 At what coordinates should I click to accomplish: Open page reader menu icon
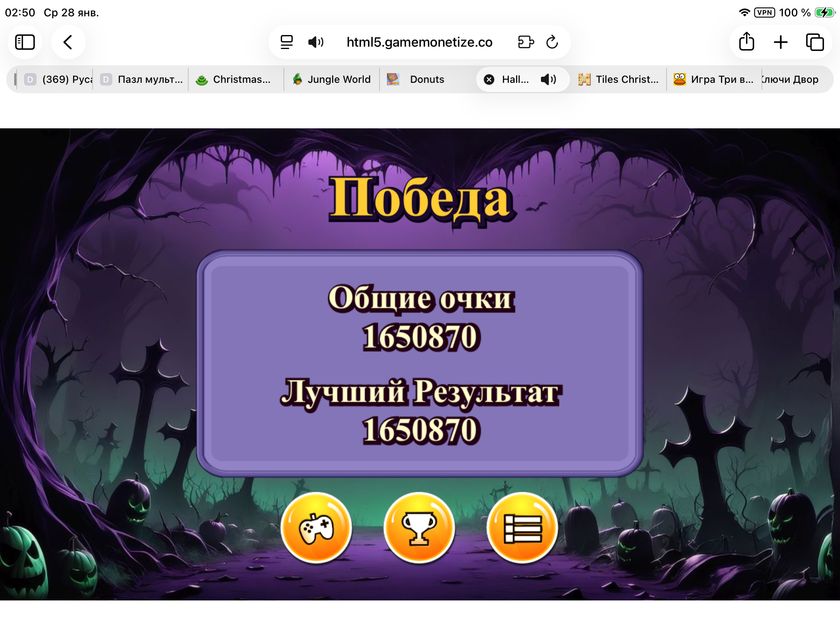pos(287,42)
